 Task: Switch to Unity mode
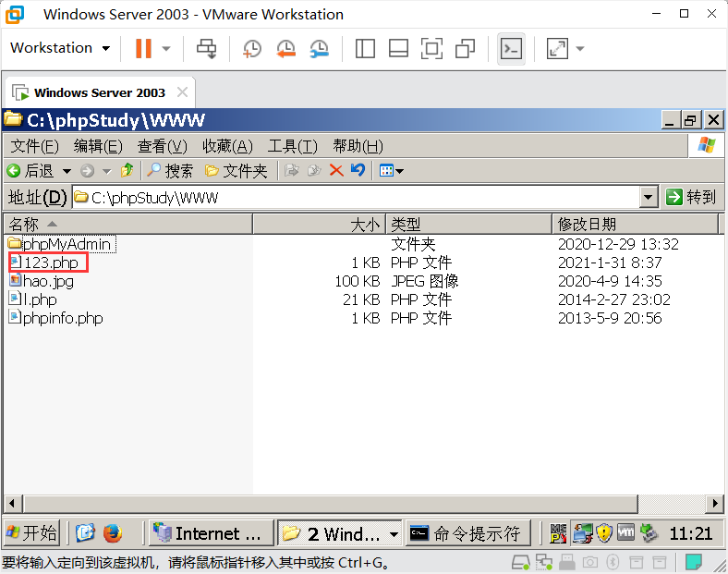[x=466, y=48]
